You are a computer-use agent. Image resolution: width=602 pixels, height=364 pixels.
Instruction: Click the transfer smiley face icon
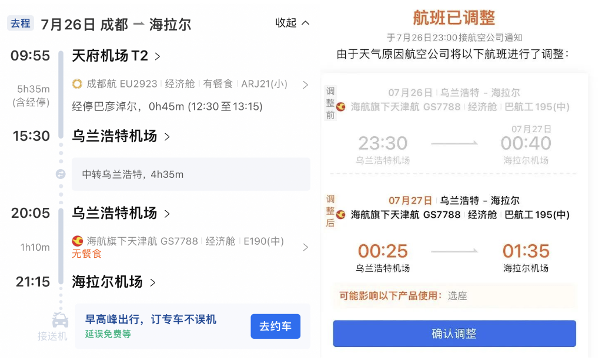point(60,174)
